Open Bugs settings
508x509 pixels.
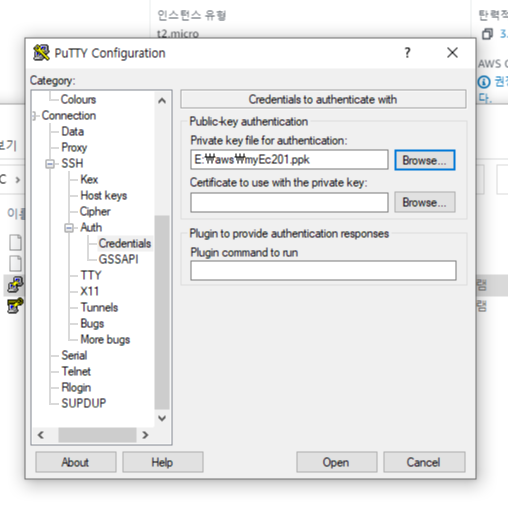(92, 323)
